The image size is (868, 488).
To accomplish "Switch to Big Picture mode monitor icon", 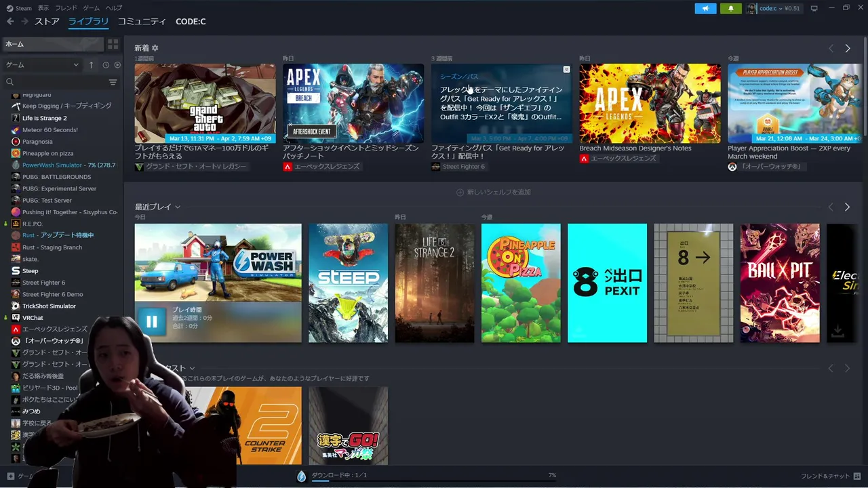I will pos(814,8).
